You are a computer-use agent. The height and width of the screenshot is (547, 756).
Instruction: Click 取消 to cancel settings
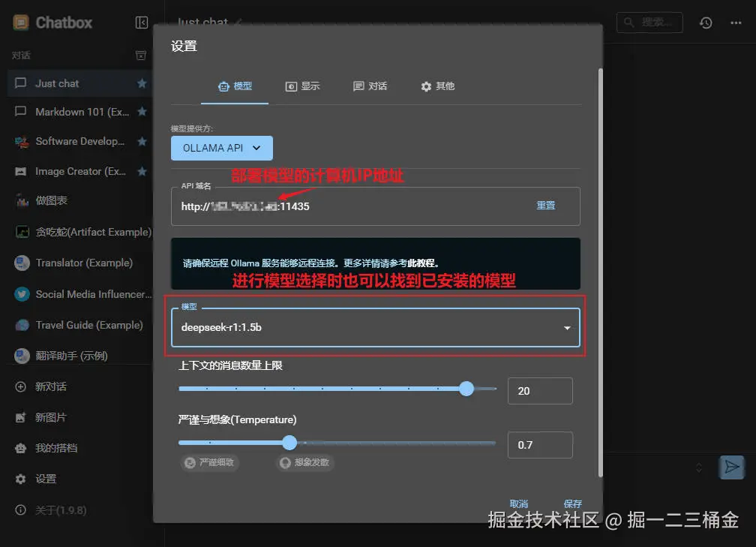pyautogui.click(x=519, y=503)
